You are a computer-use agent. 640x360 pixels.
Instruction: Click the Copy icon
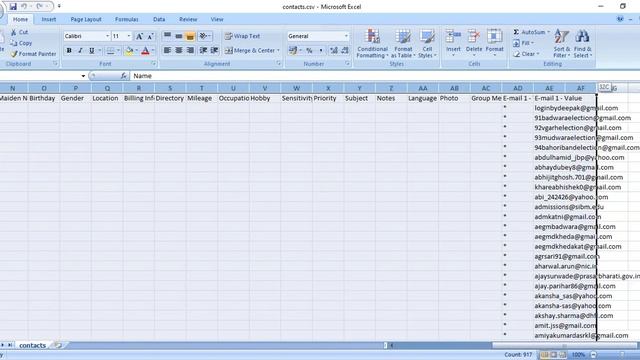[13, 43]
